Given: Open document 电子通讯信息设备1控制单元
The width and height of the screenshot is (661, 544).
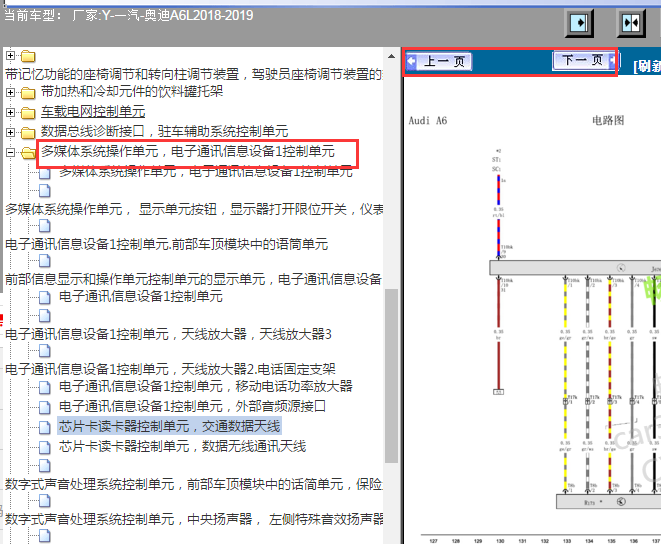Looking at the screenshot, I should click(140, 296).
